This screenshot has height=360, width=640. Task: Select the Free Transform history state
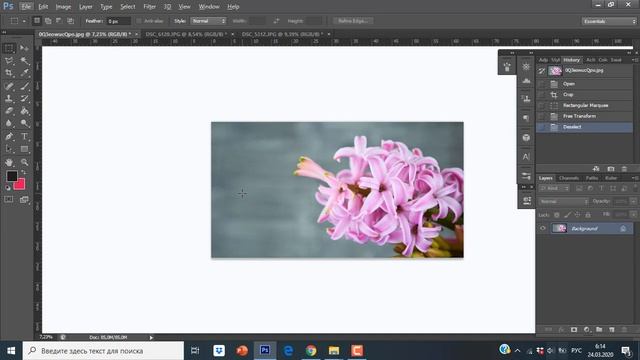tap(584, 116)
